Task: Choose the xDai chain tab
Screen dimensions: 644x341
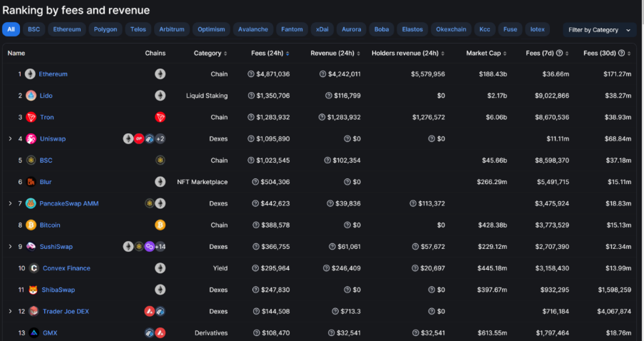Action: [322, 29]
